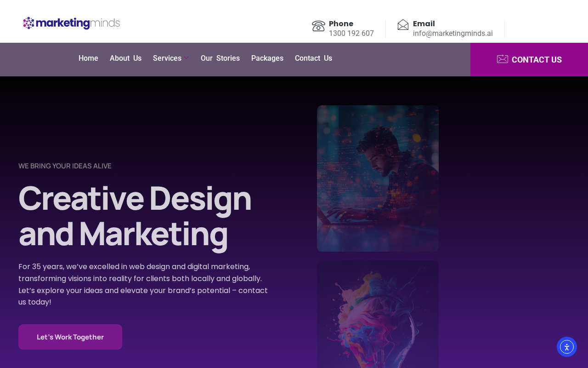Open the Home menu item

88,58
